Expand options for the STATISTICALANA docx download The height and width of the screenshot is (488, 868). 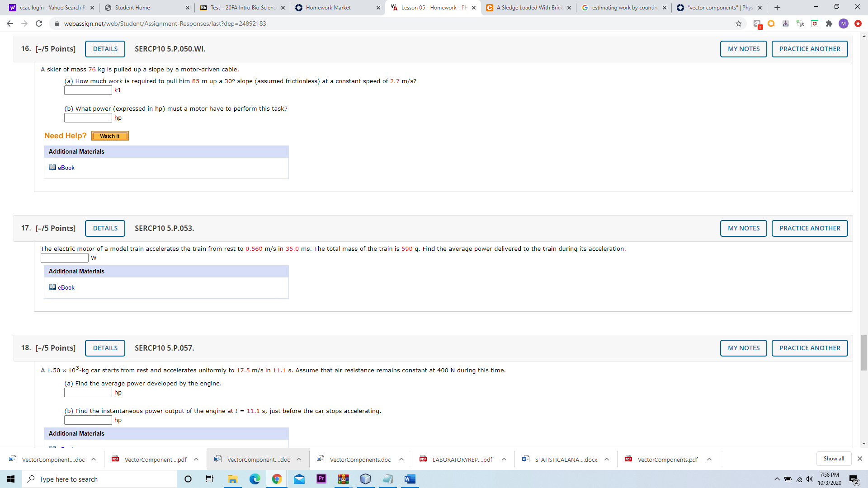point(607,460)
